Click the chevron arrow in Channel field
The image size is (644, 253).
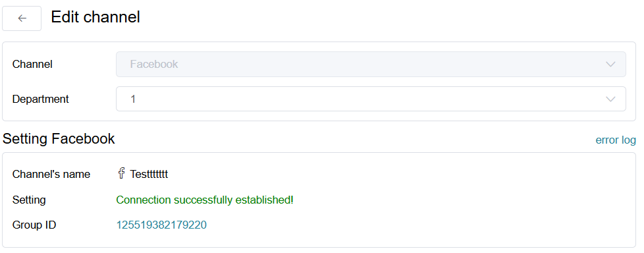click(610, 64)
